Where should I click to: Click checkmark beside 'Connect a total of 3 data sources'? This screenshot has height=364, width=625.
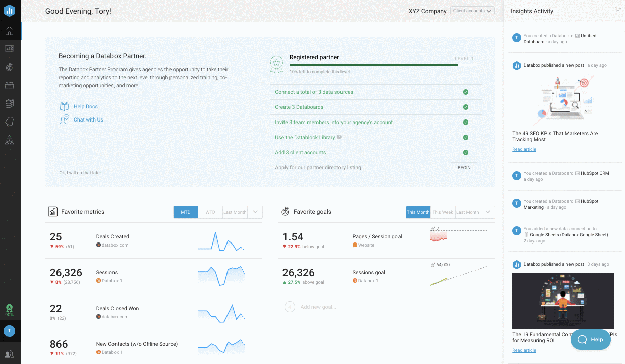coord(466,92)
